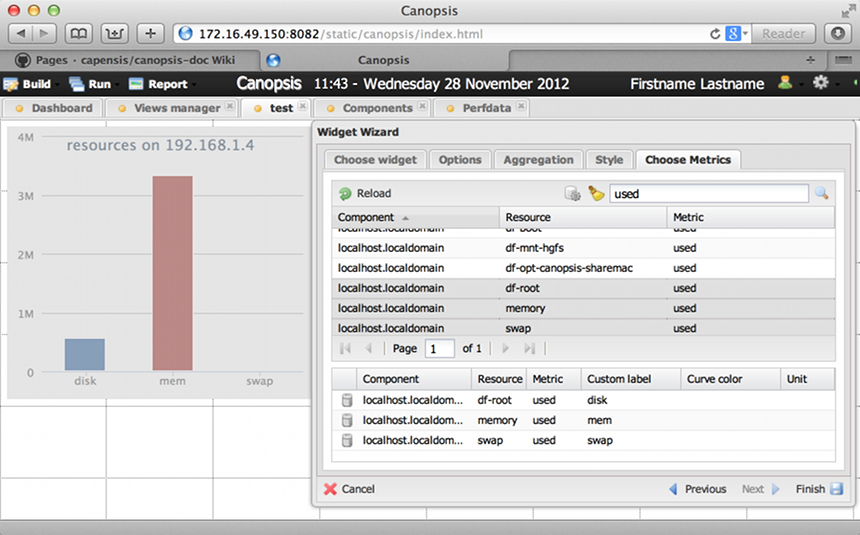Go to previous page in metrics pager

[x=369, y=348]
